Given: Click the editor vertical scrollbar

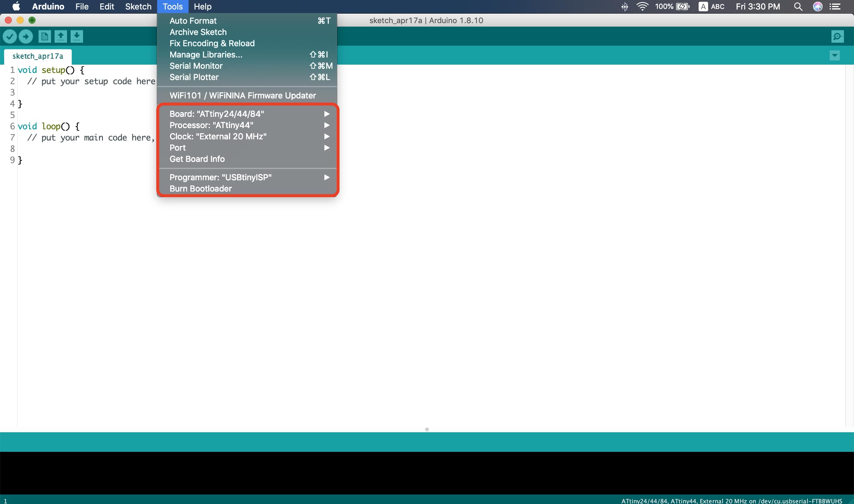Looking at the screenshot, I should click(849, 245).
